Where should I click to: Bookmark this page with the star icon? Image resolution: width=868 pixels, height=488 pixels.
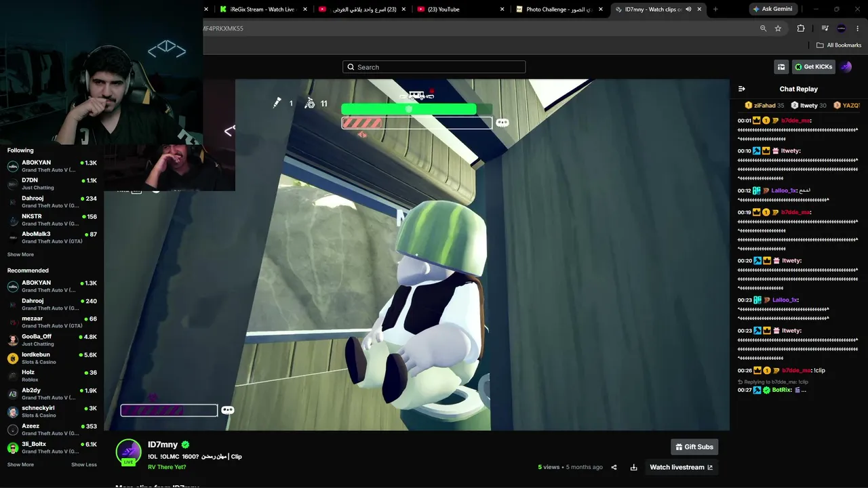coord(778,28)
